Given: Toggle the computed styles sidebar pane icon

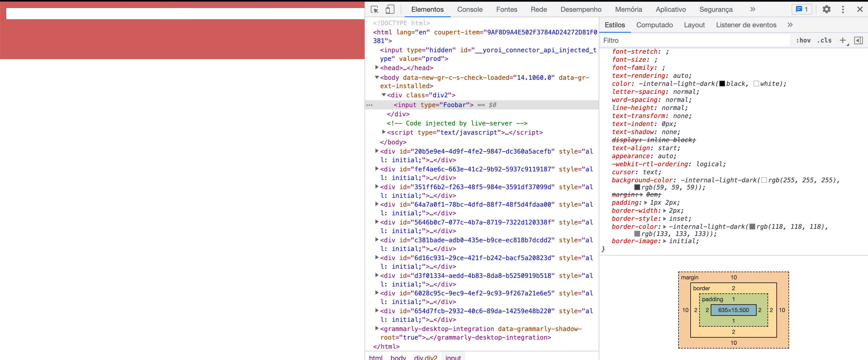Looking at the screenshot, I should click(858, 40).
